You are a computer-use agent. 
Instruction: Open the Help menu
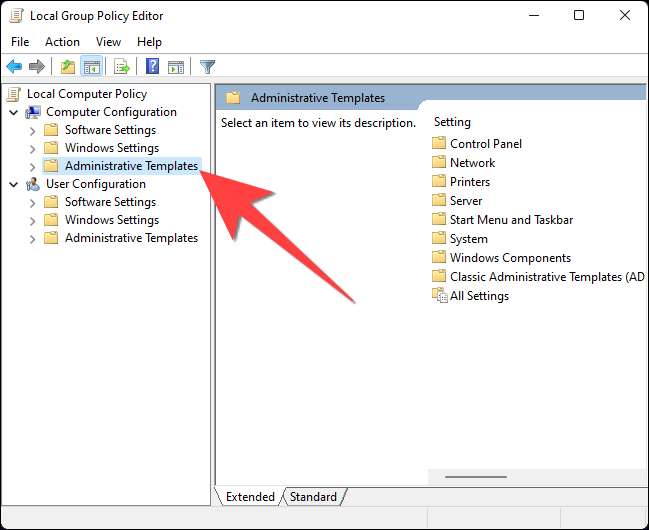click(x=149, y=42)
